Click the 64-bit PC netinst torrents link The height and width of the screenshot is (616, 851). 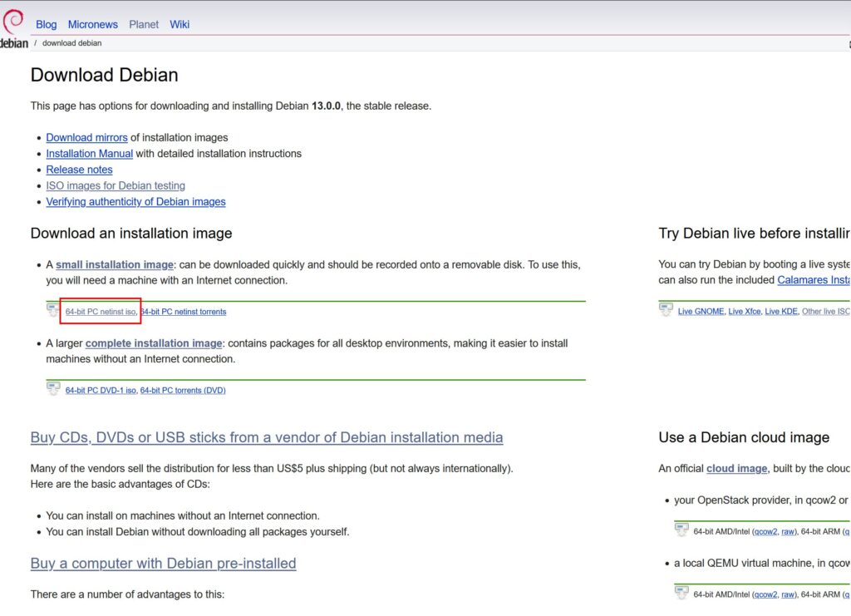[x=184, y=312]
